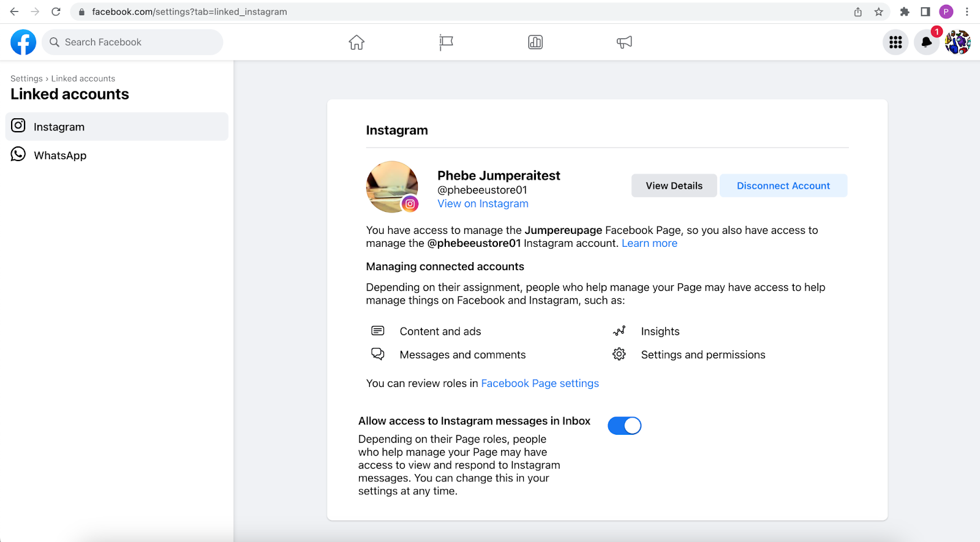Click the browser forward arrow
Image resolution: width=980 pixels, height=542 pixels.
point(35,12)
